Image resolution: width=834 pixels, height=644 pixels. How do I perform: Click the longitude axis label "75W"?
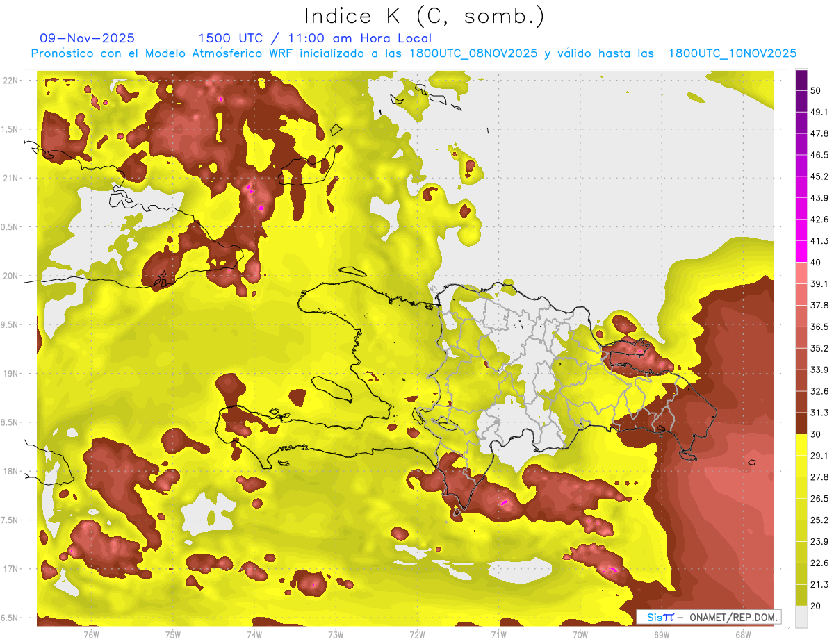(173, 635)
